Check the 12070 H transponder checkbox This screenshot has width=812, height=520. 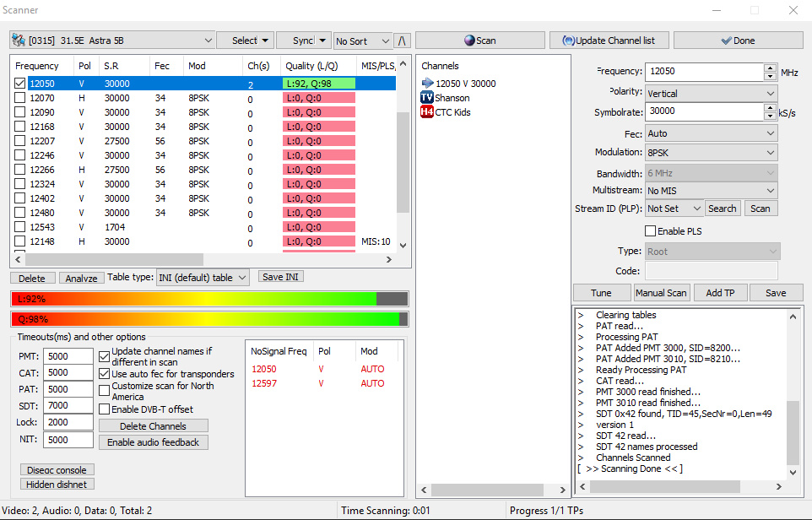19,97
